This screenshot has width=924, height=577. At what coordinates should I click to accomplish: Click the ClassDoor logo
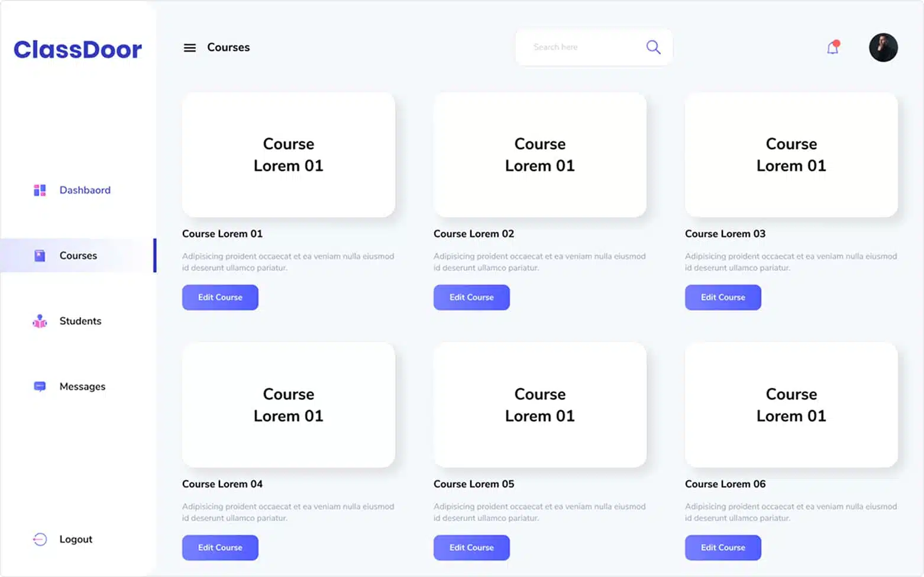pyautogui.click(x=77, y=50)
